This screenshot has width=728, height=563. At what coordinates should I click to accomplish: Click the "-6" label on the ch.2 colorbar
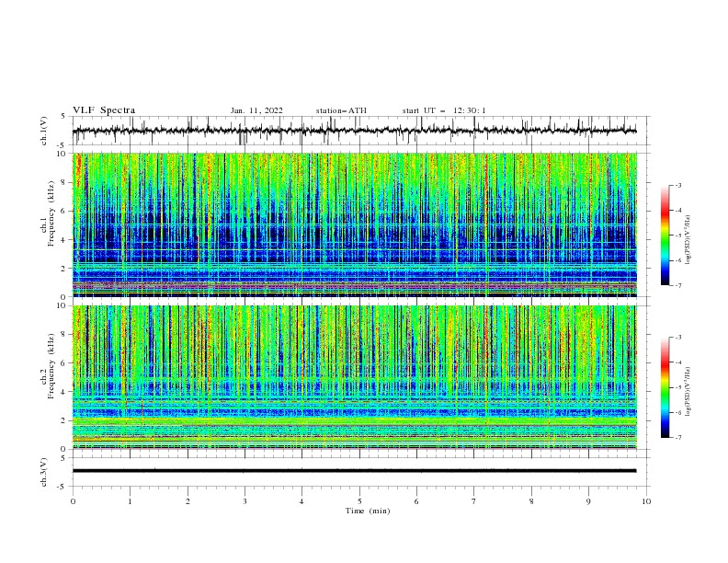pyautogui.click(x=677, y=412)
